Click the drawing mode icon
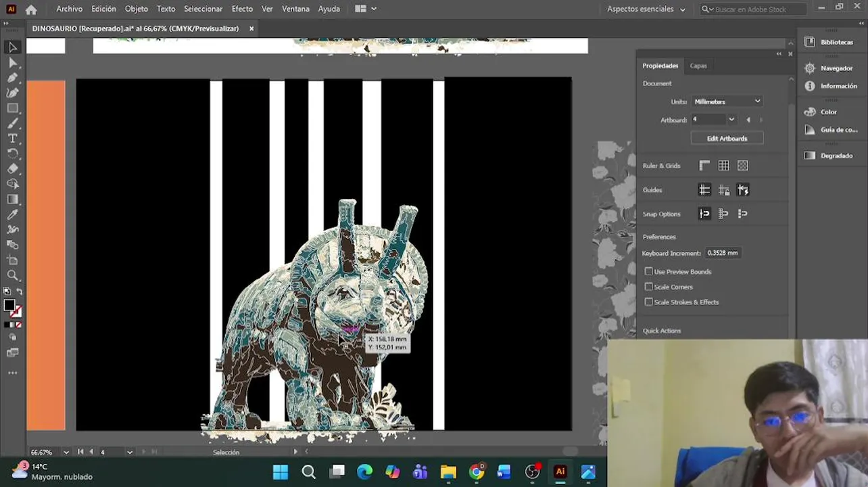The height and width of the screenshot is (487, 868). click(12, 338)
